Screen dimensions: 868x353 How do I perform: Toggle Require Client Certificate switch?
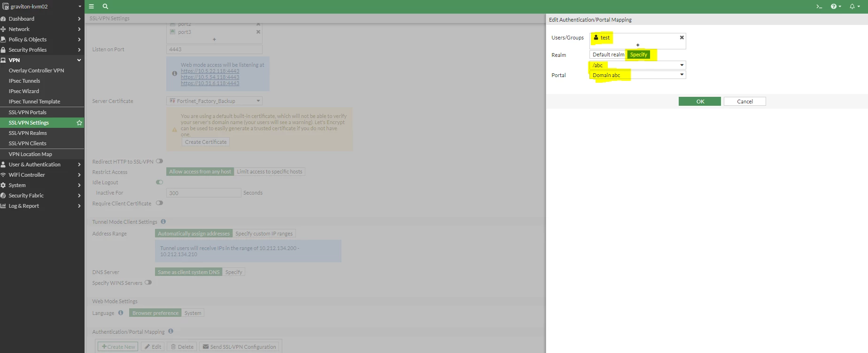pos(160,203)
